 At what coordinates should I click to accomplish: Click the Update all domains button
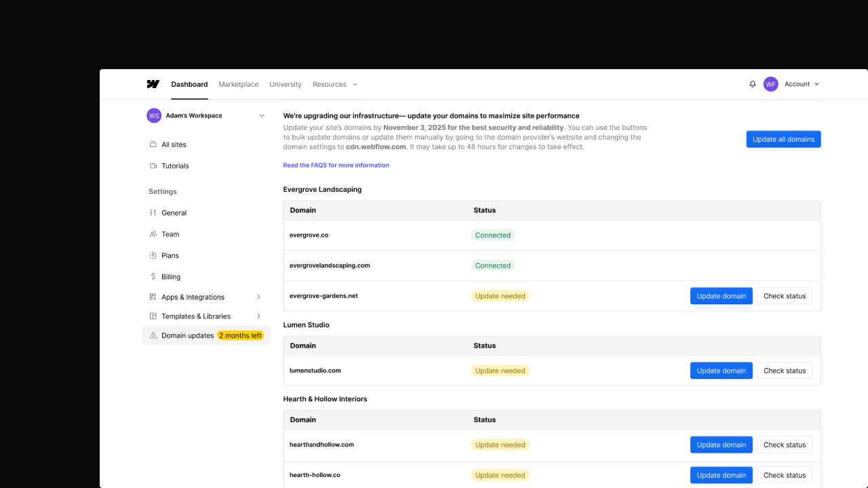[x=783, y=139]
